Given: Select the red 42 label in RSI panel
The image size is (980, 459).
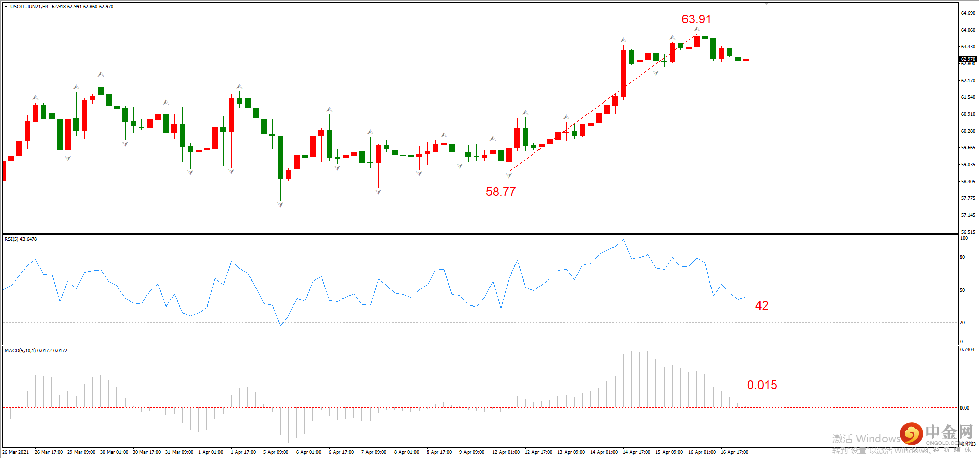Looking at the screenshot, I should (x=762, y=305).
